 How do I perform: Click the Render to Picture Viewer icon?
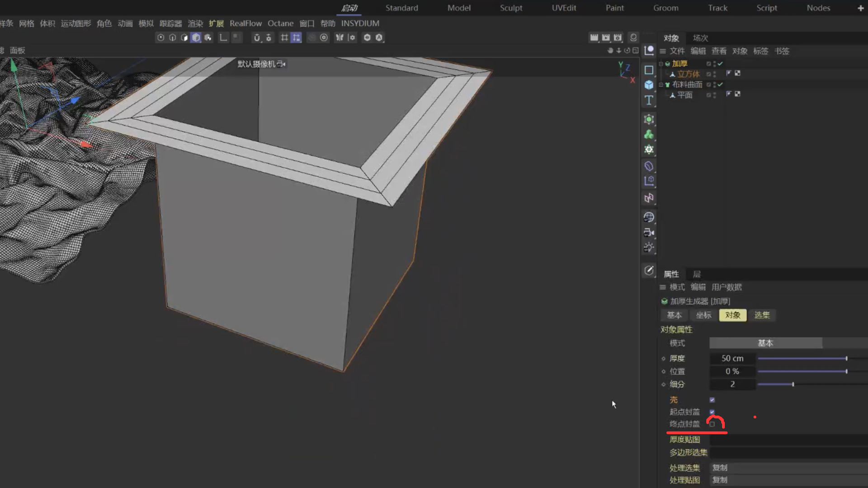[x=606, y=38]
